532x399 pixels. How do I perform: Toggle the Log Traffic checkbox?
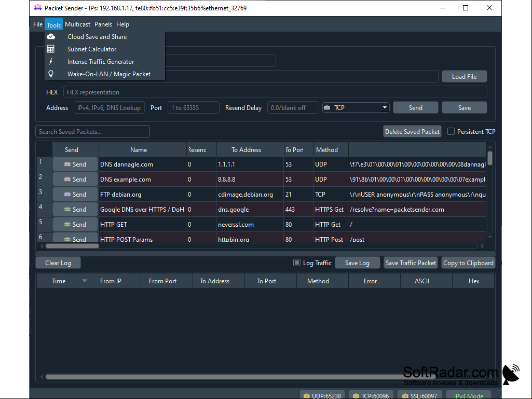297,263
